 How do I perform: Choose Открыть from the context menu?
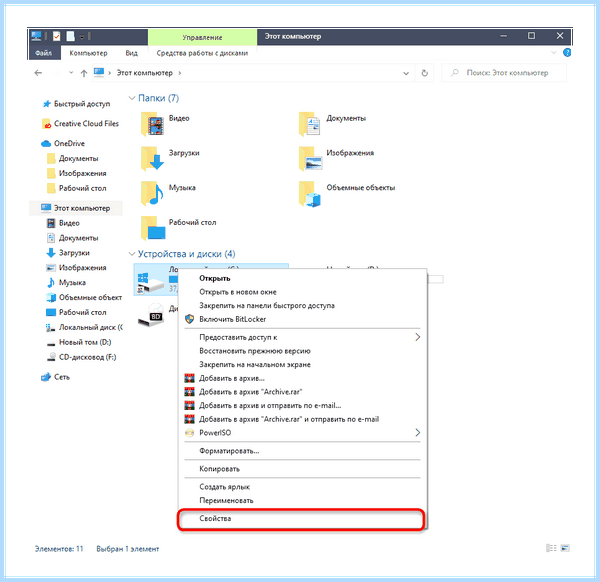coord(302,278)
